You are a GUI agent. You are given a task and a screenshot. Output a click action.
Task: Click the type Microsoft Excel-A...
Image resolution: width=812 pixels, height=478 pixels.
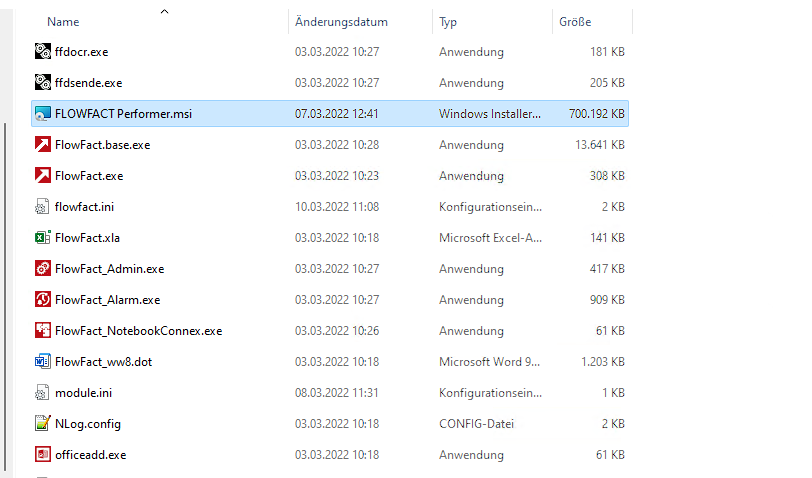490,238
